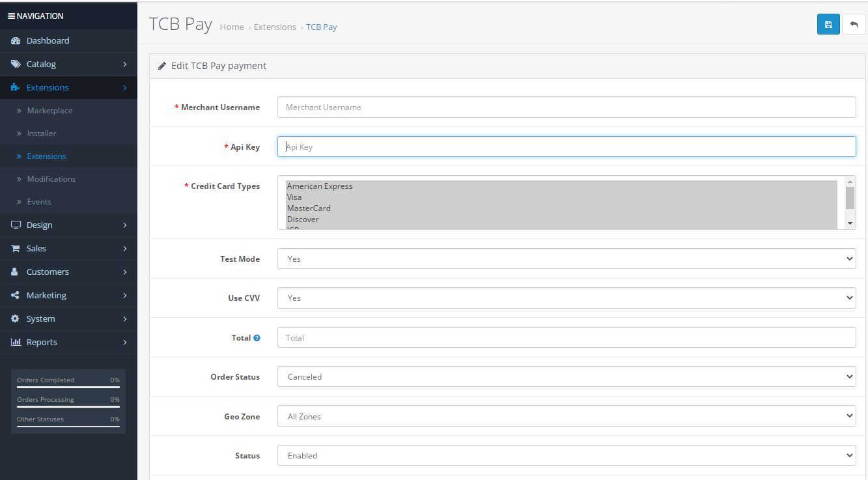Click Extensions breadcrumb link
Viewport: 868px width, 480px height.
275,27
